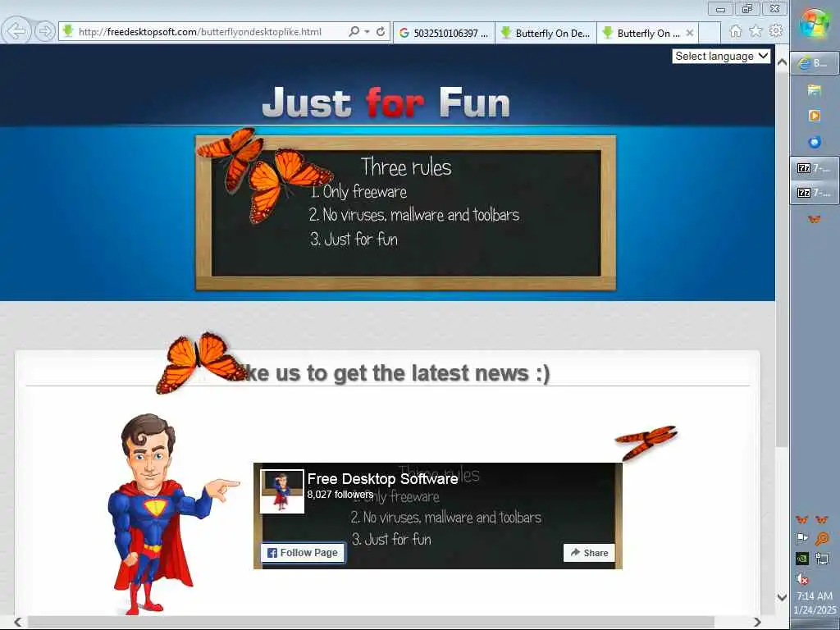Click the horizontal scrollbar right arrow
This screenshot has width=840, height=630.
[757, 622]
